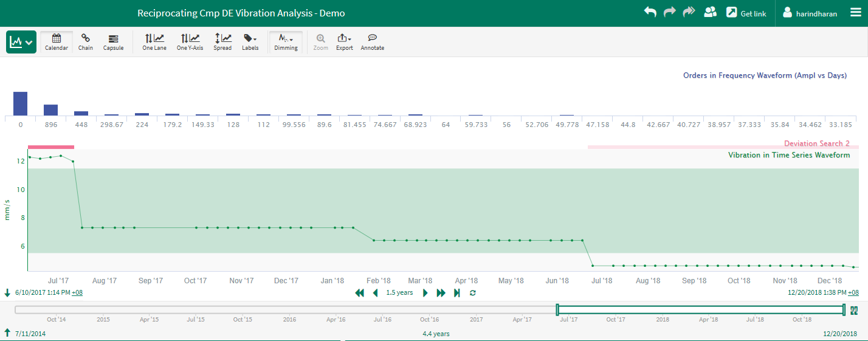Enable Capsule view mode
This screenshot has height=341, width=868.
click(113, 41)
